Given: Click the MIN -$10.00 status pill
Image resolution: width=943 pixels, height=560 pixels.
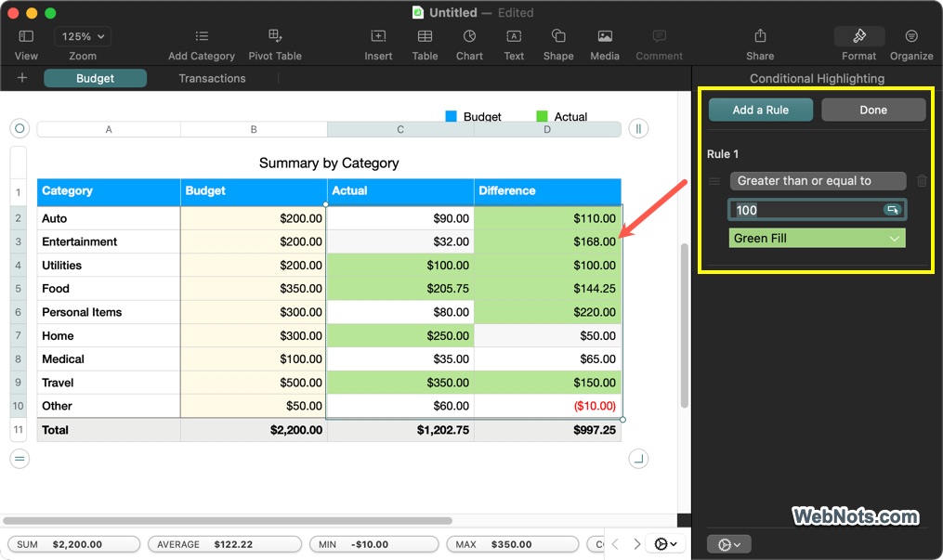Looking at the screenshot, I should 374,544.
